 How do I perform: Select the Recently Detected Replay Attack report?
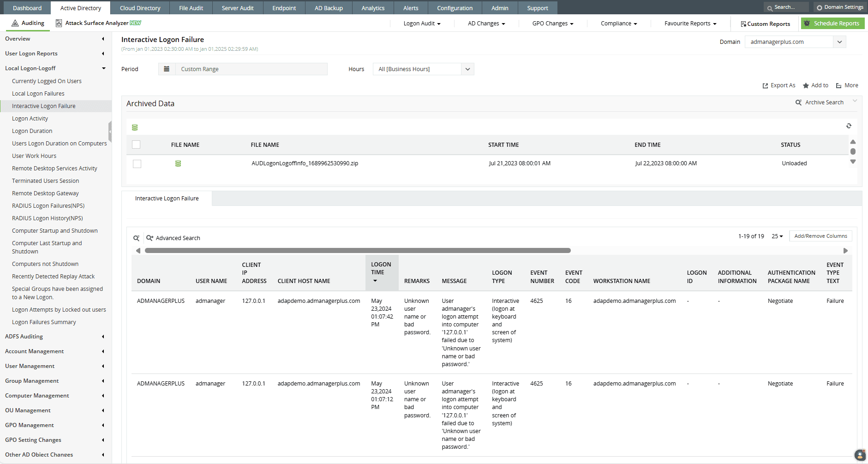(x=53, y=276)
